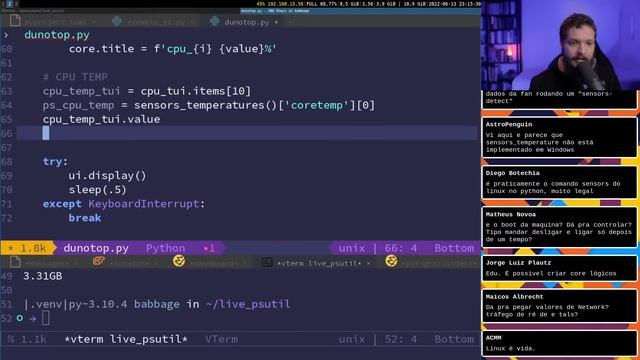Viewport: 640px width, 360px height.
Task: Click the 66: 4 cursor position indicator
Action: click(401, 248)
